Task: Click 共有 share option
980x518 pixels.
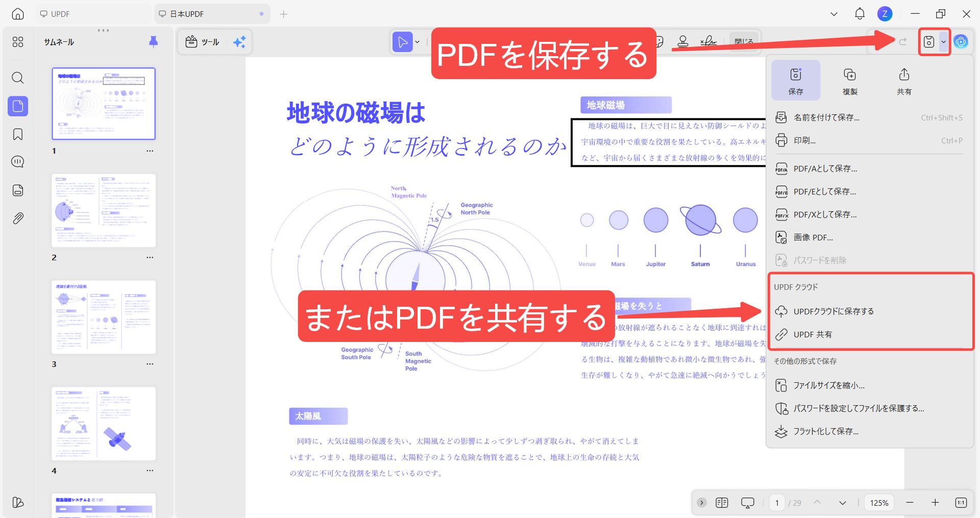Action: (x=904, y=81)
